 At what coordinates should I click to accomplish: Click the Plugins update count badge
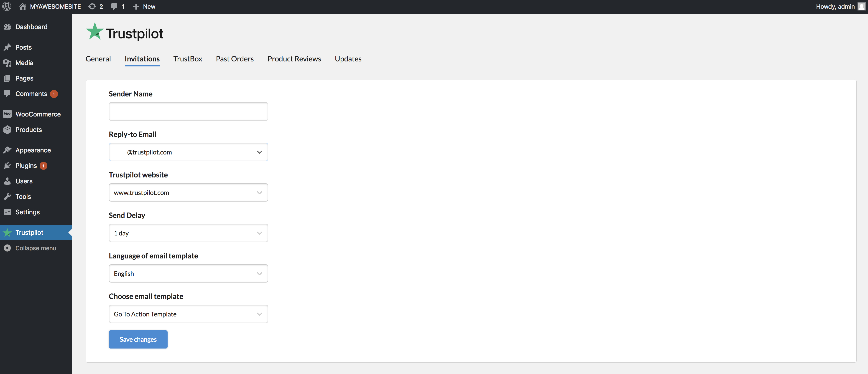(x=43, y=166)
